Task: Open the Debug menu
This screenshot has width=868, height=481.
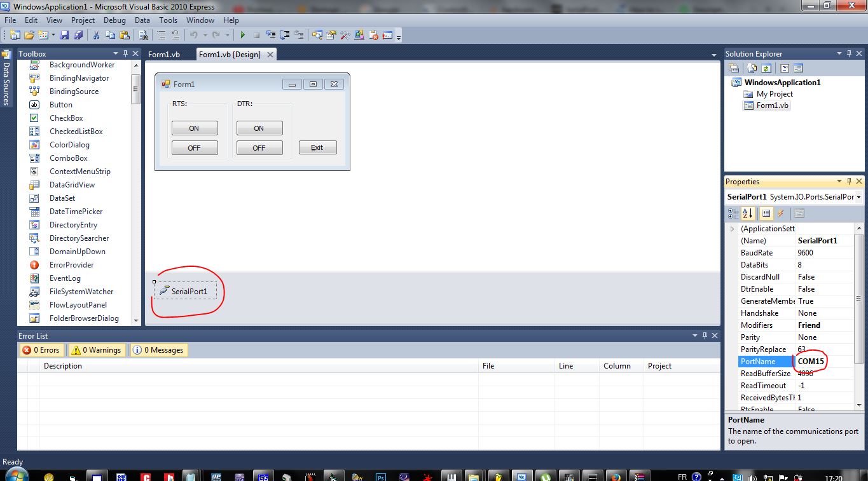Action: tap(114, 20)
